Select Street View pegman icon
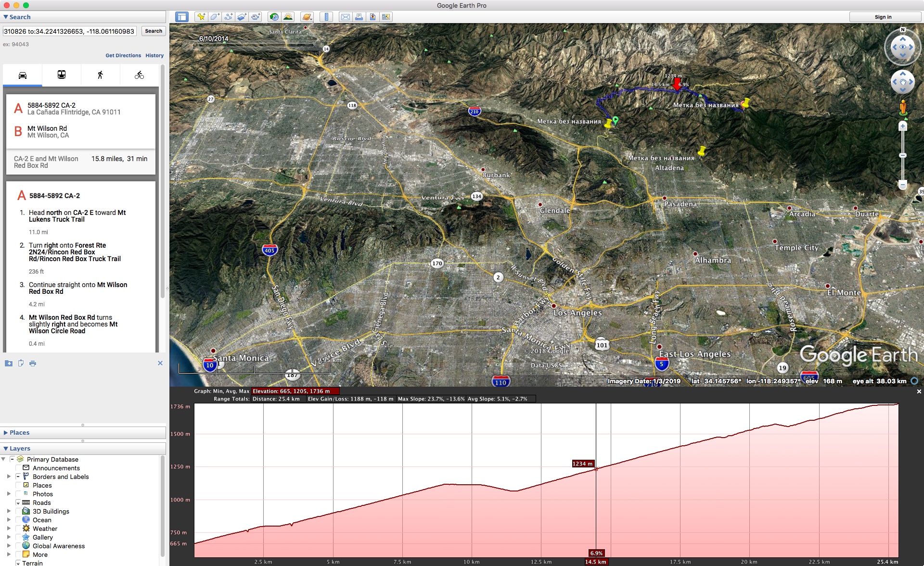This screenshot has width=924, height=566. [903, 107]
